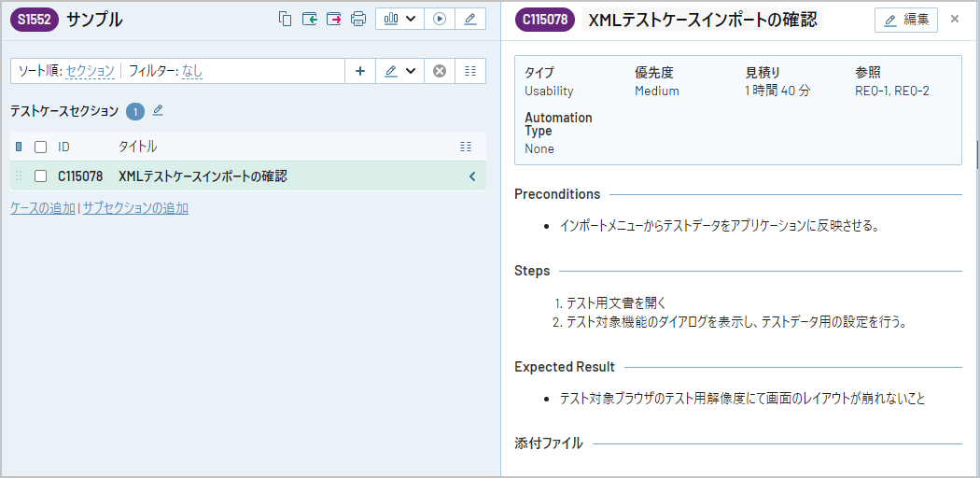Click the plus icon in filter bar
This screenshot has width=980, height=478.
coord(360,71)
